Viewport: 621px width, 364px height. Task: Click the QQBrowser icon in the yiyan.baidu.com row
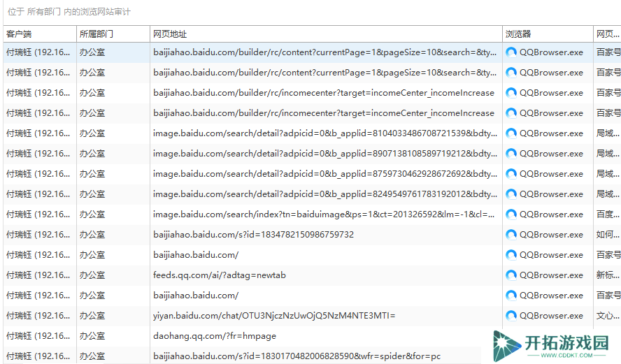point(511,316)
